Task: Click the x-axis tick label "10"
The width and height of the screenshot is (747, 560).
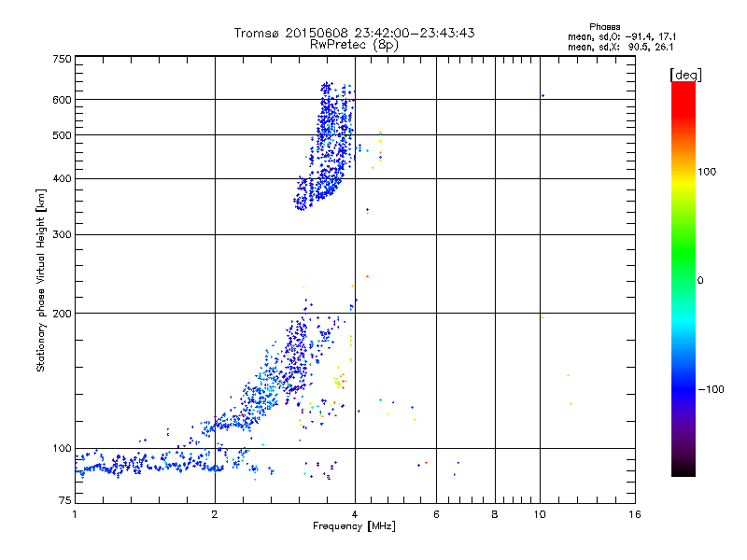Action: point(540,514)
